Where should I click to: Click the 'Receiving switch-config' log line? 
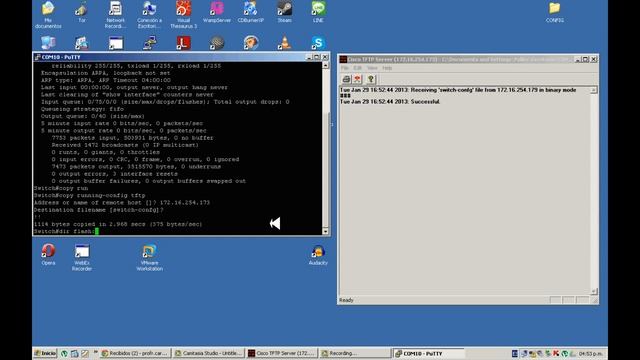pyautogui.click(x=458, y=90)
